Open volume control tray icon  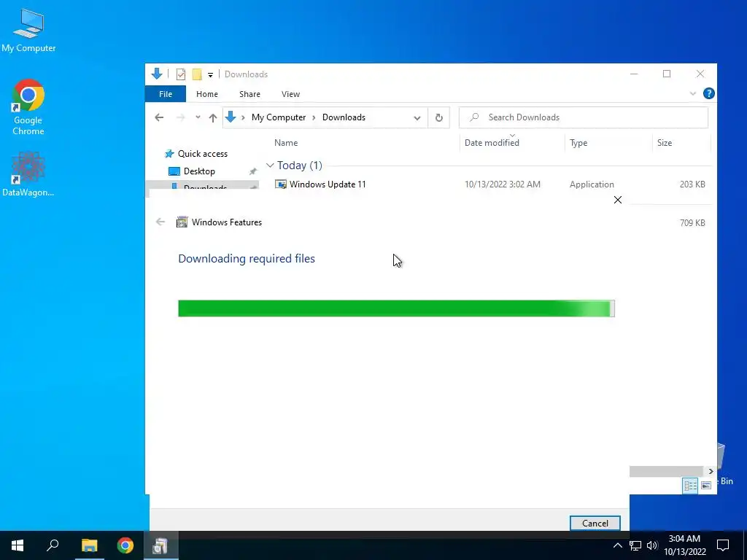[651, 545]
